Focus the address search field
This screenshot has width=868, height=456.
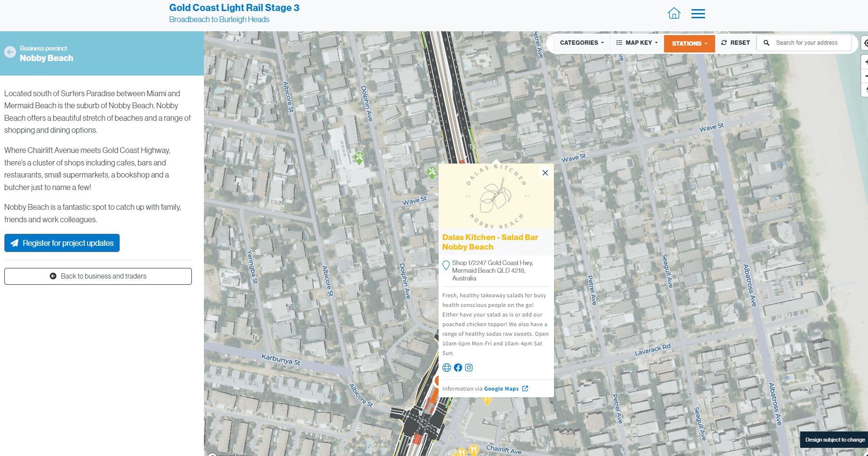point(812,43)
